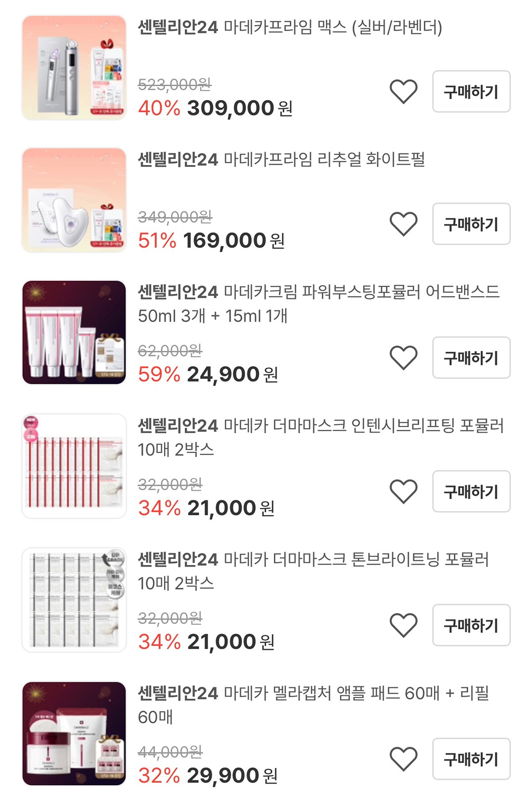The height and width of the screenshot is (803, 532).
Task: Click 구매하기 for 마데카프라임 리추얼 화이트펄
Action: pos(471,224)
